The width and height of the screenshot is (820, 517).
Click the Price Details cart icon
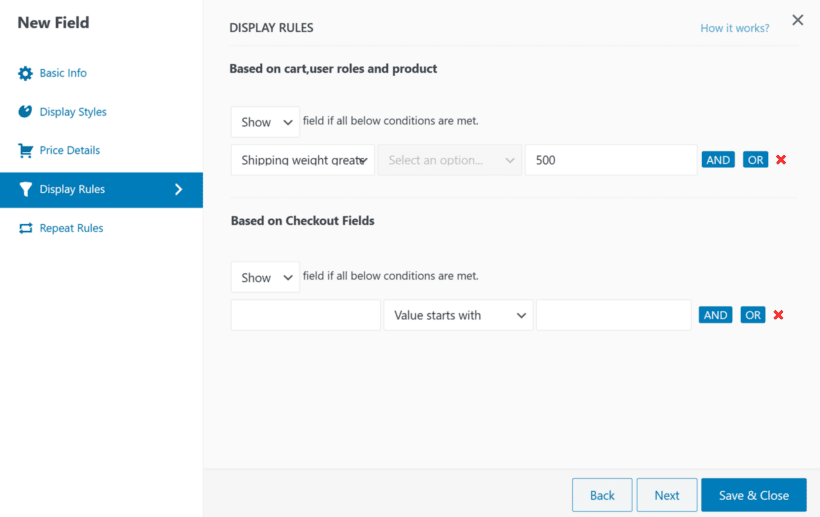(25, 151)
